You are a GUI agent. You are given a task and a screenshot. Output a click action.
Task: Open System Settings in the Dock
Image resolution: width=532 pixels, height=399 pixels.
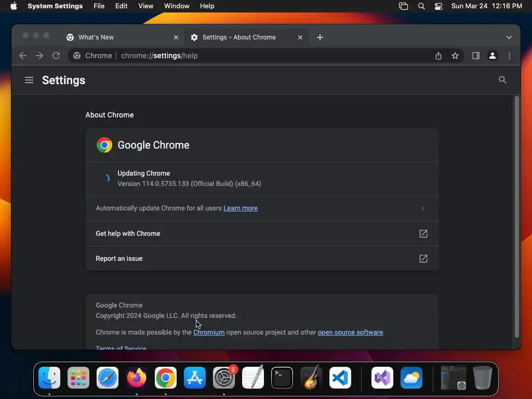(224, 378)
